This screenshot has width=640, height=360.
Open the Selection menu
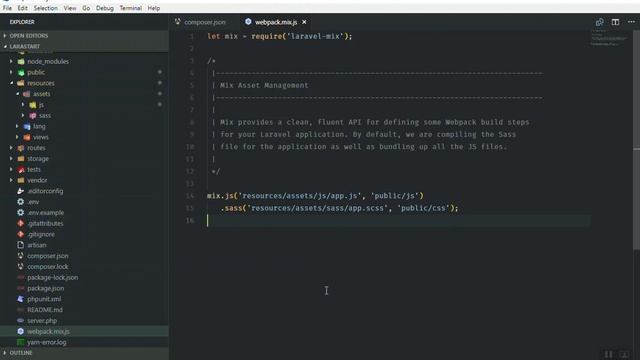click(x=45, y=8)
